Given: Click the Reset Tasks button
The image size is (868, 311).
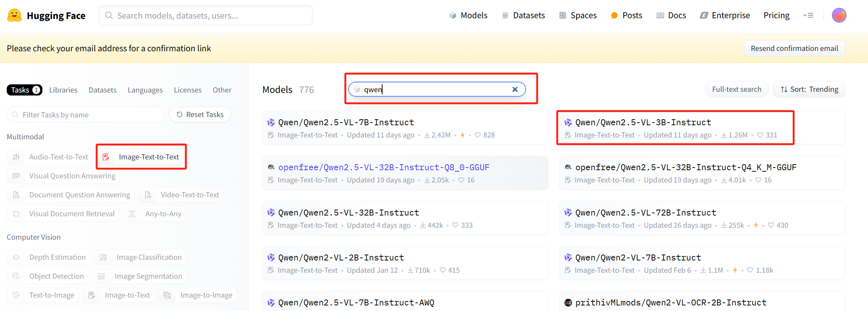Looking at the screenshot, I should pos(200,114).
